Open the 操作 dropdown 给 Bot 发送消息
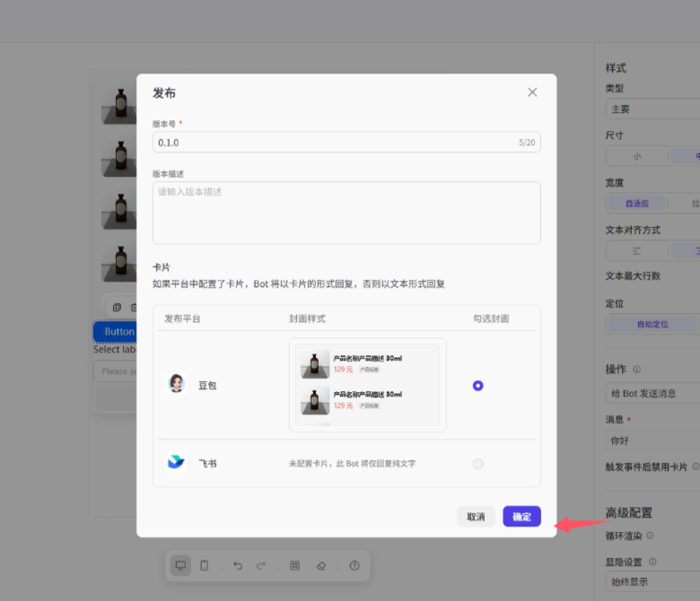700x601 pixels. pyautogui.click(x=652, y=393)
